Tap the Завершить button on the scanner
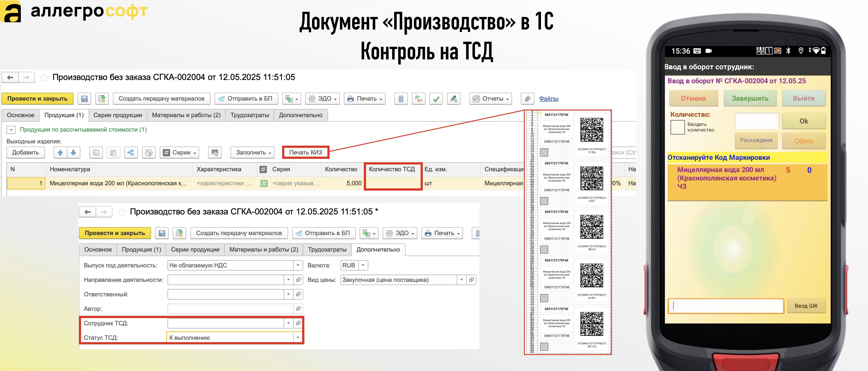The height and width of the screenshot is (371, 868). 750,98
